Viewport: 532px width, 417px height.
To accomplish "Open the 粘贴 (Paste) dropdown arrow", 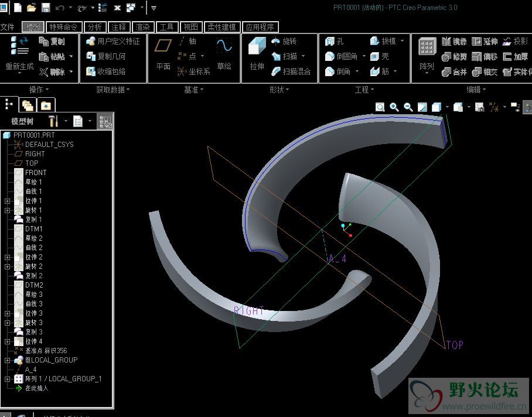I will pyautogui.click(x=71, y=56).
